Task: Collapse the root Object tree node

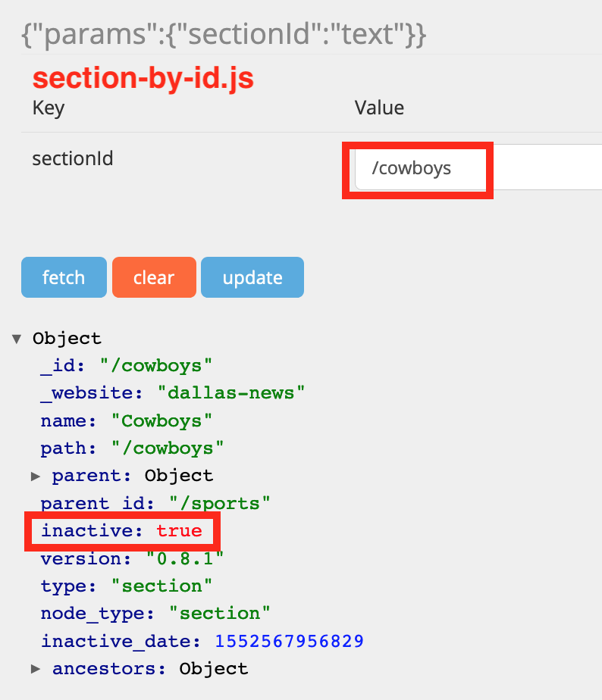Action: (17, 339)
